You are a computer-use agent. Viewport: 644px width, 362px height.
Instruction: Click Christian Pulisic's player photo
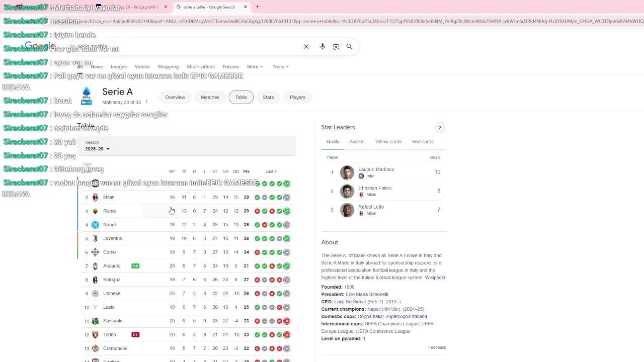pos(347,191)
